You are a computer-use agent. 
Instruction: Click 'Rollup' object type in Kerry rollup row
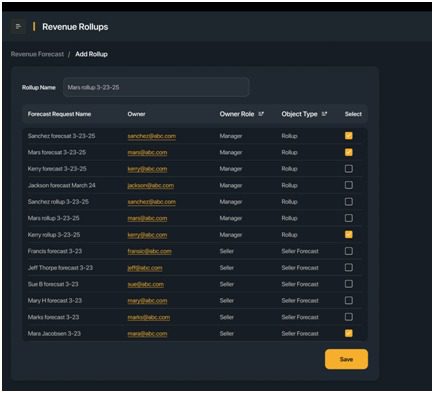click(x=289, y=235)
